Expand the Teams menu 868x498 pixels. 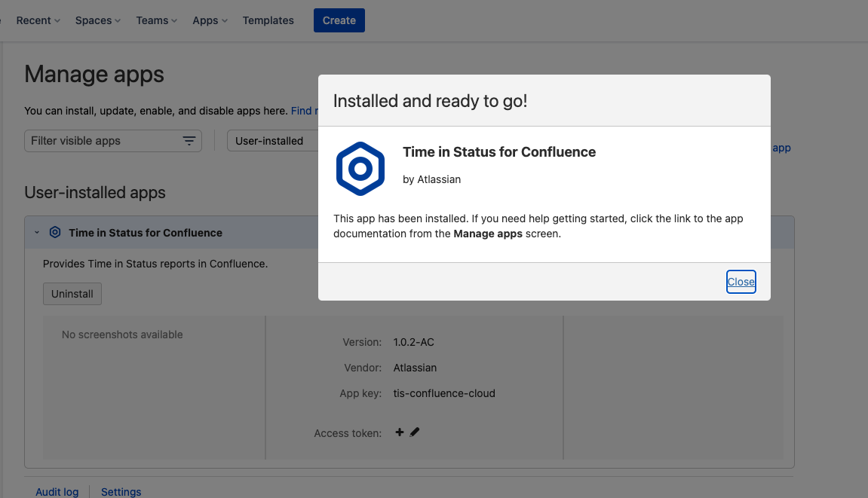pyautogui.click(x=156, y=20)
